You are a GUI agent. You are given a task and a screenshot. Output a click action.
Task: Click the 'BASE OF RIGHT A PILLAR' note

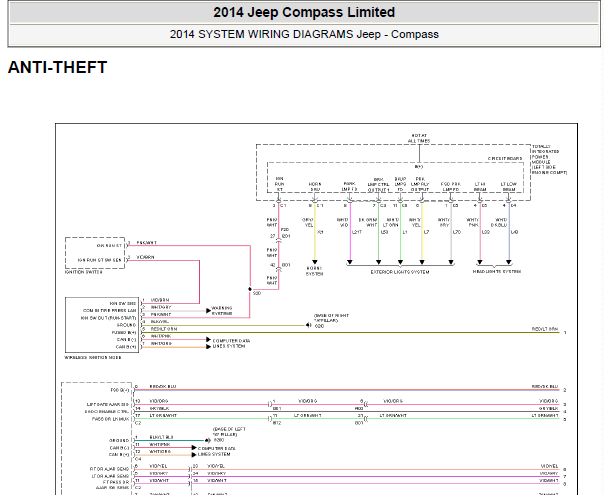[x=331, y=318]
